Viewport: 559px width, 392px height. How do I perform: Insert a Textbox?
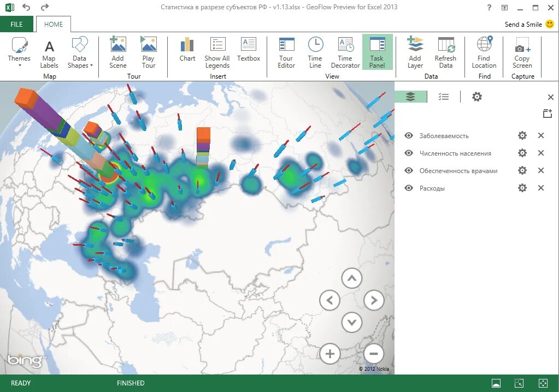(249, 49)
